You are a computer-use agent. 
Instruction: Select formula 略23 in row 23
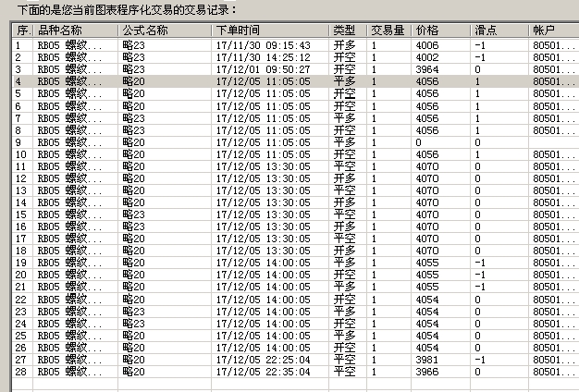134,312
